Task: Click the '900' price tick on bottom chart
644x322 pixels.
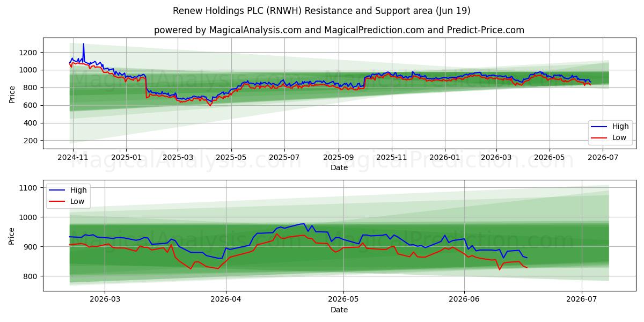Action: click(x=32, y=247)
